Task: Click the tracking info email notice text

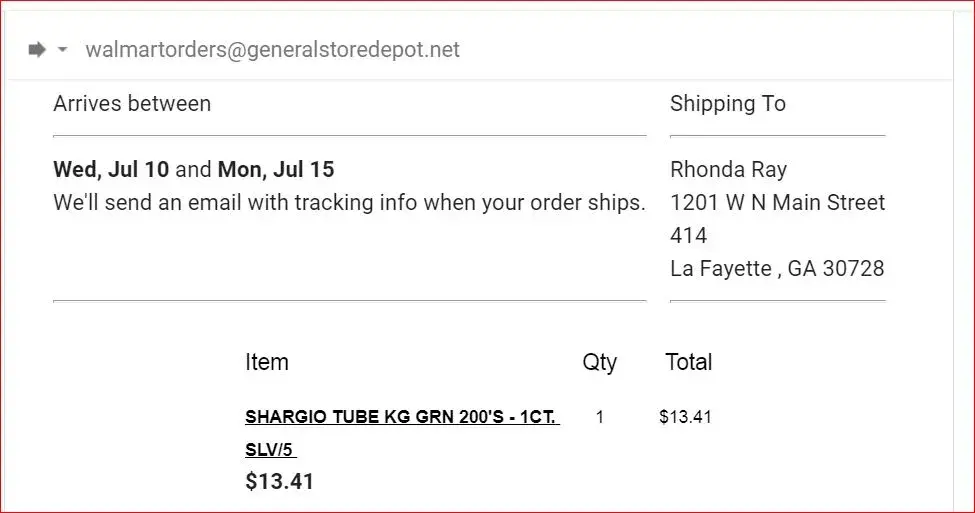Action: [349, 202]
